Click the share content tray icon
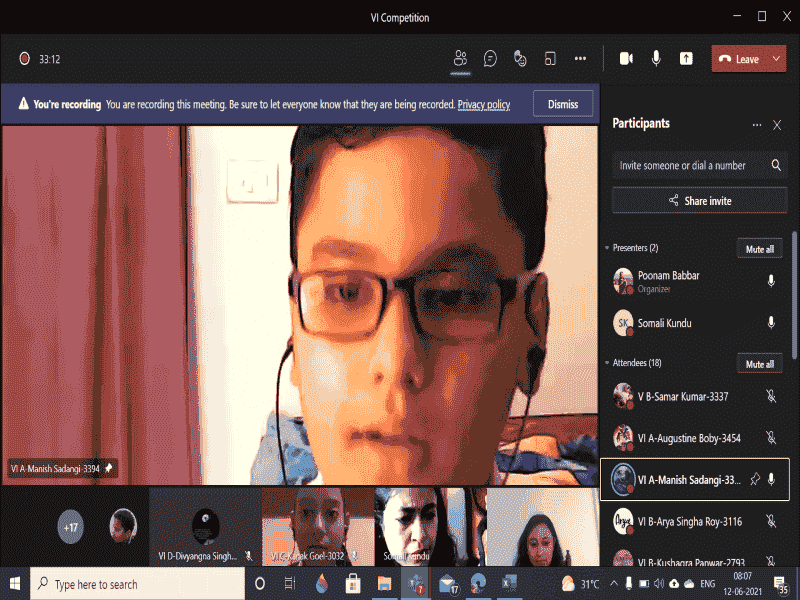Screen dimensions: 800x600 point(686,59)
